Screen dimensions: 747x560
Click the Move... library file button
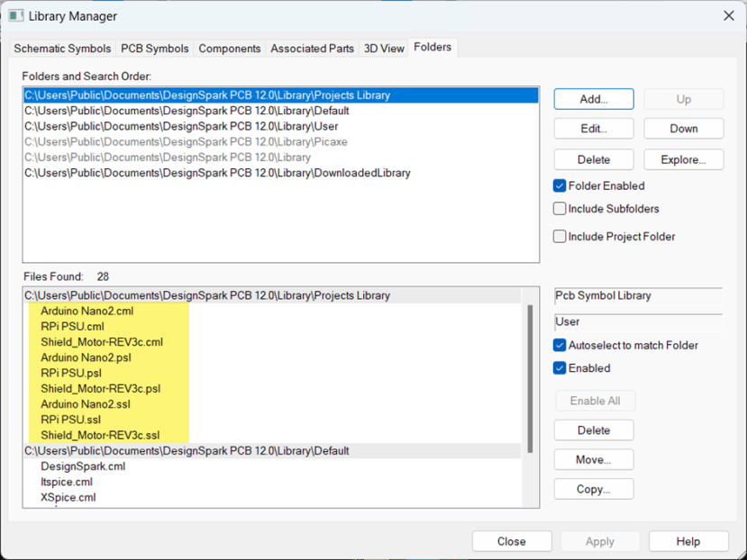click(594, 459)
